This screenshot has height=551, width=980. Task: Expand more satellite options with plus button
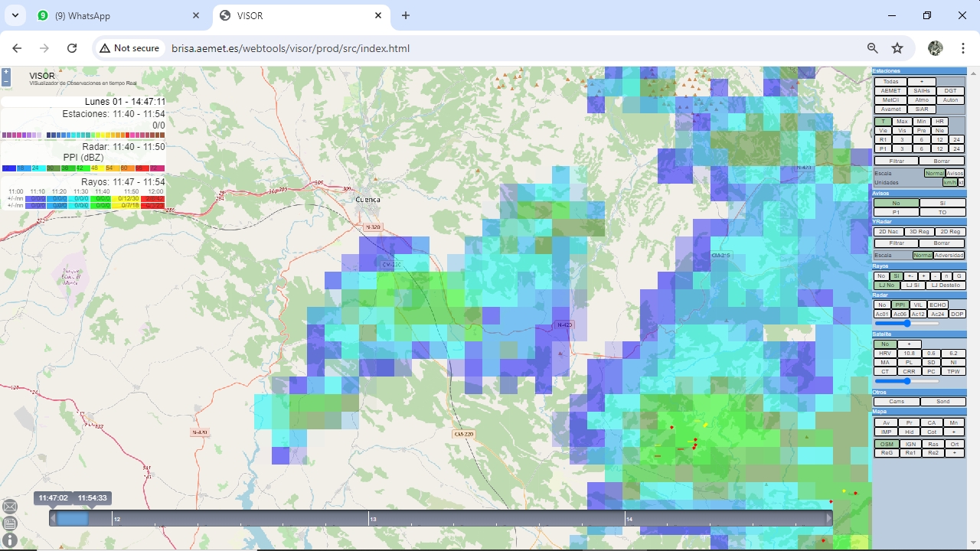coord(909,344)
